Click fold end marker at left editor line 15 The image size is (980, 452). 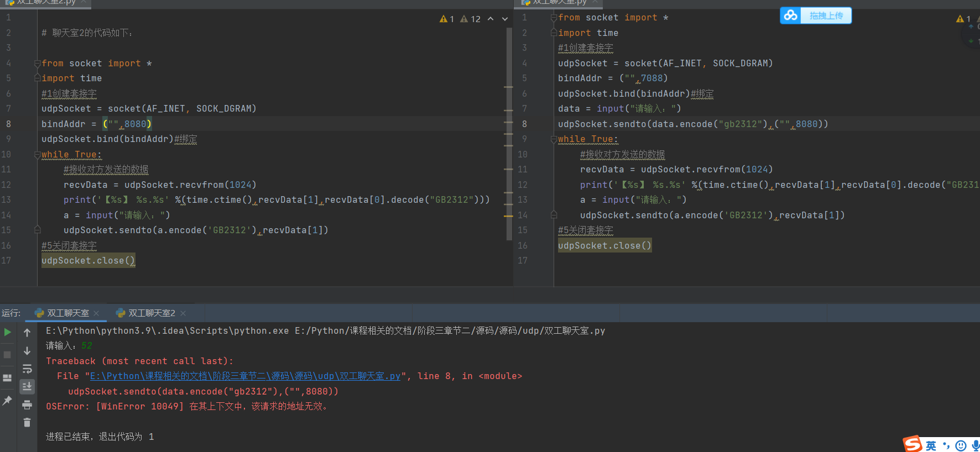(38, 230)
